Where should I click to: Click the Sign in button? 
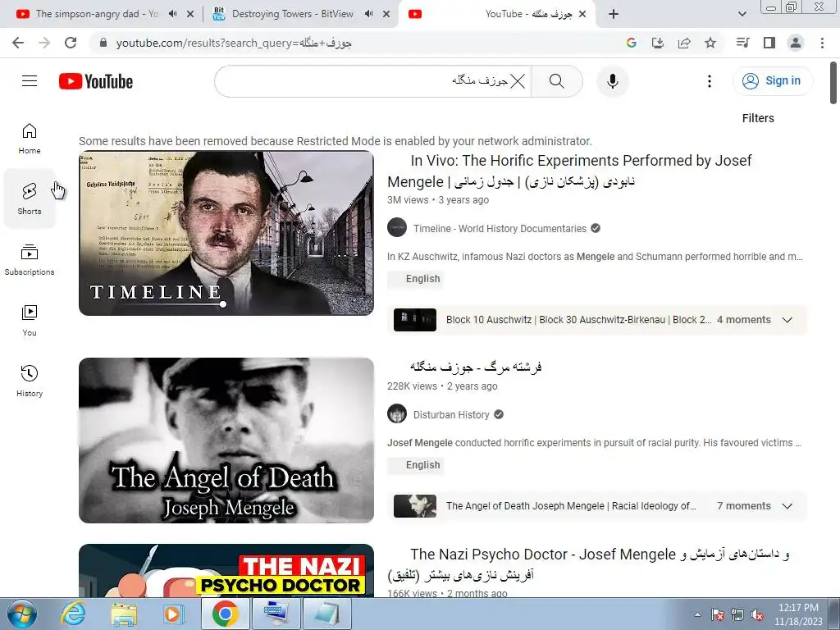(x=772, y=81)
